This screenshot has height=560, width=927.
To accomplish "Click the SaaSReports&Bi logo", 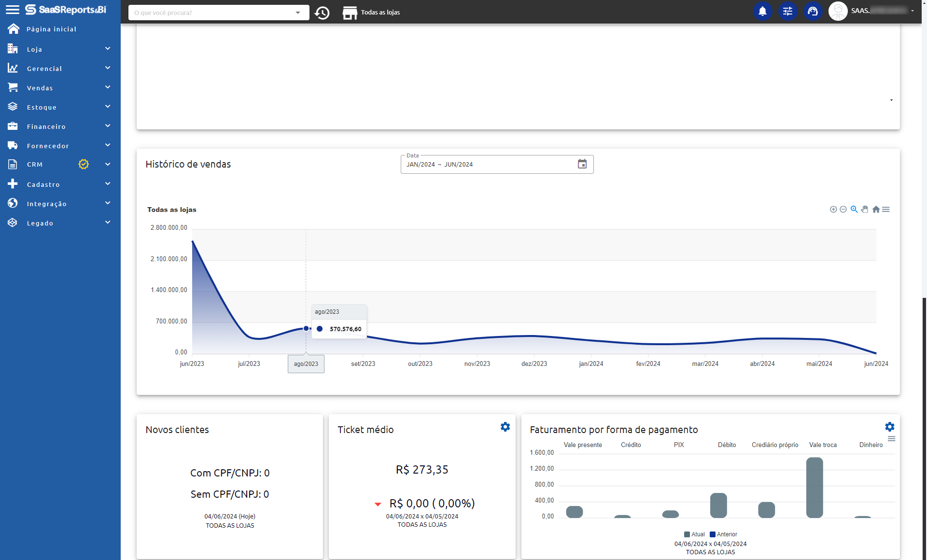I will click(66, 10).
